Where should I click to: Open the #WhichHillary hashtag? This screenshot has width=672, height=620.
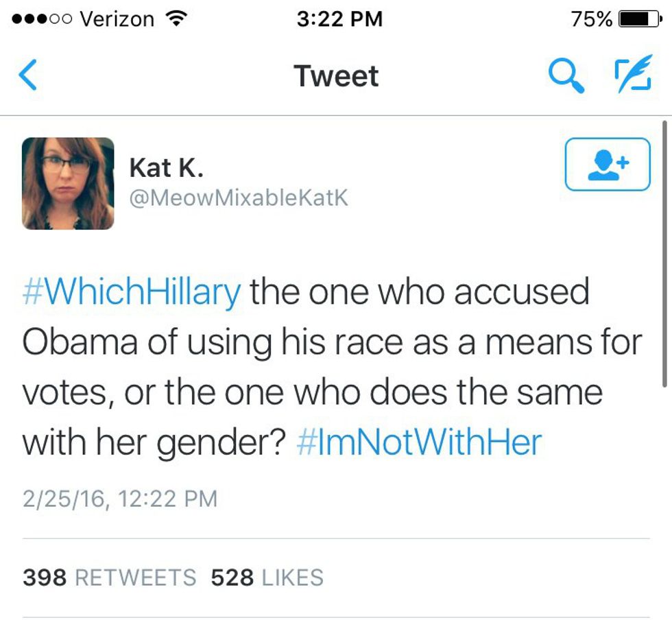132,292
